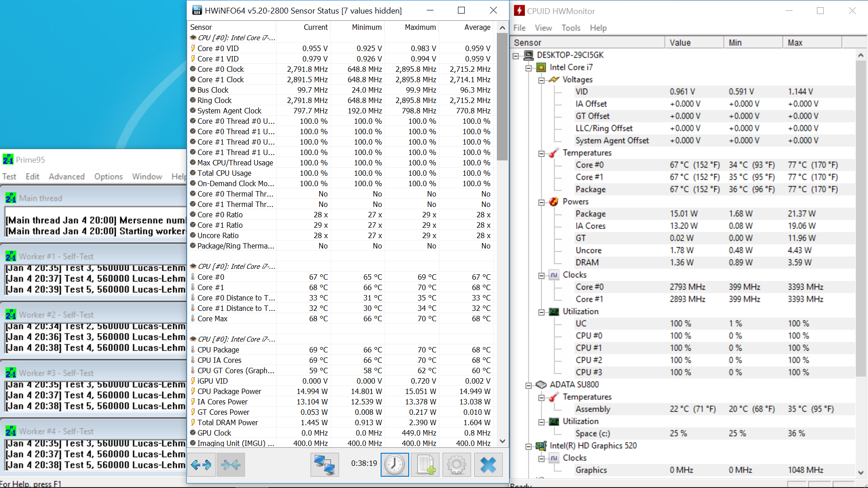Collapse Intel HD Graphics 520 node

(x=528, y=446)
